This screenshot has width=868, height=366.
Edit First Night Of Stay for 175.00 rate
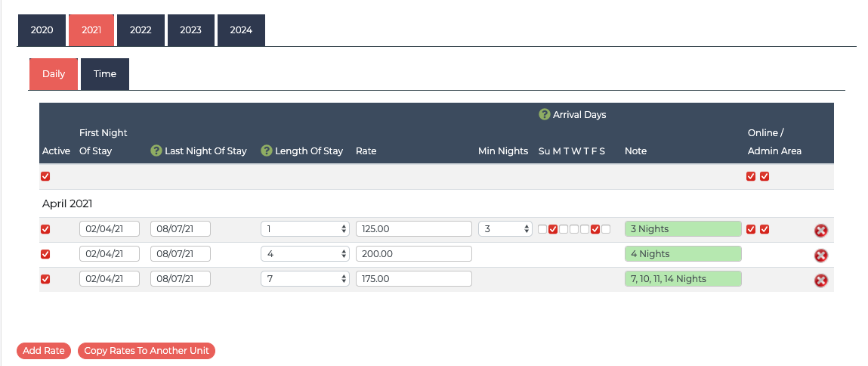pos(110,279)
